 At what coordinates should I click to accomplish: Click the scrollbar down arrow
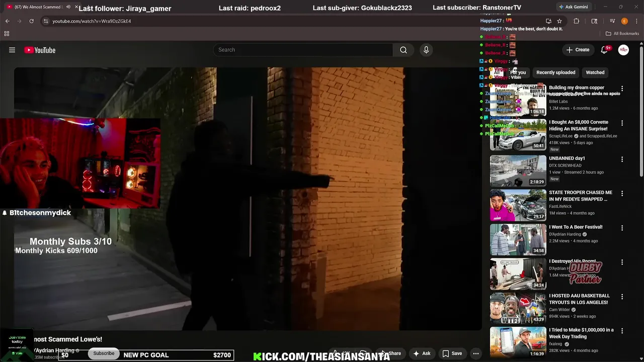point(641,358)
